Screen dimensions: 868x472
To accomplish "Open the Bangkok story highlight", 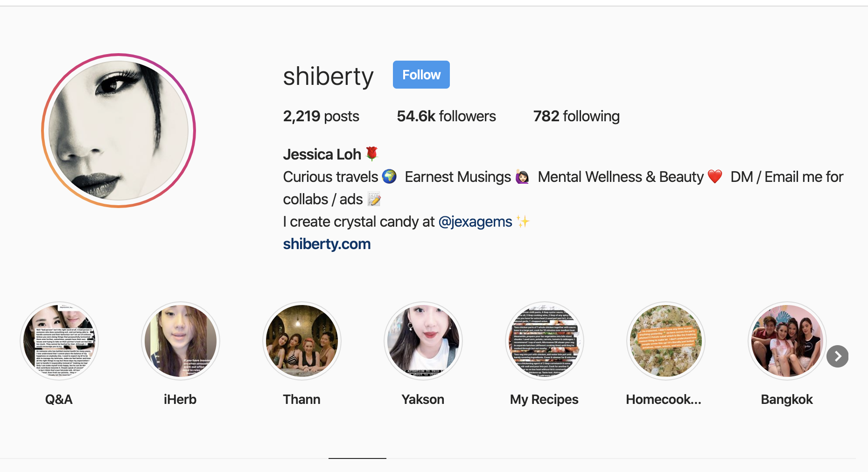I will [787, 341].
